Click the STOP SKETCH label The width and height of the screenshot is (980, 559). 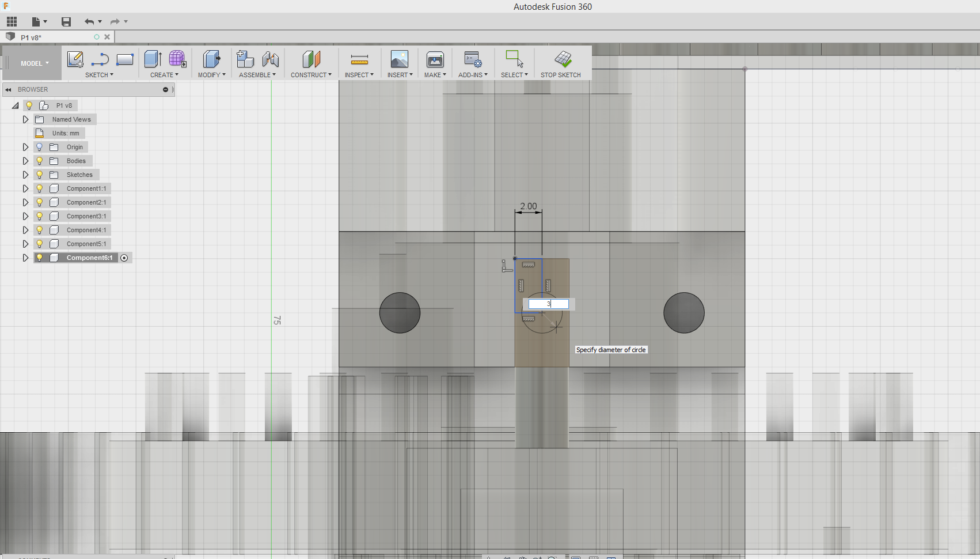pos(560,75)
